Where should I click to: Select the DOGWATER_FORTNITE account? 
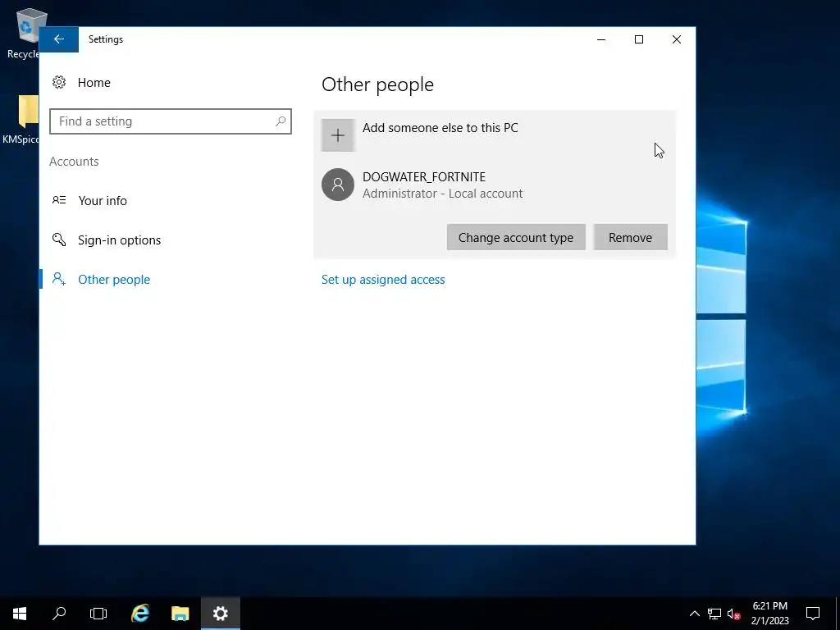495,185
